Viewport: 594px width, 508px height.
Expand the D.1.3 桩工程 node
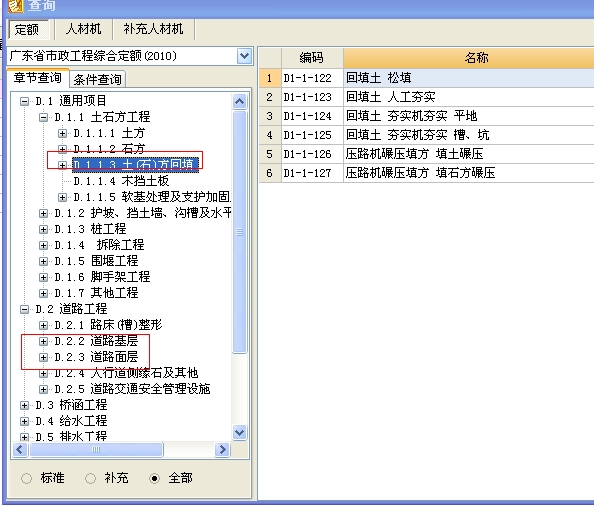point(44,229)
